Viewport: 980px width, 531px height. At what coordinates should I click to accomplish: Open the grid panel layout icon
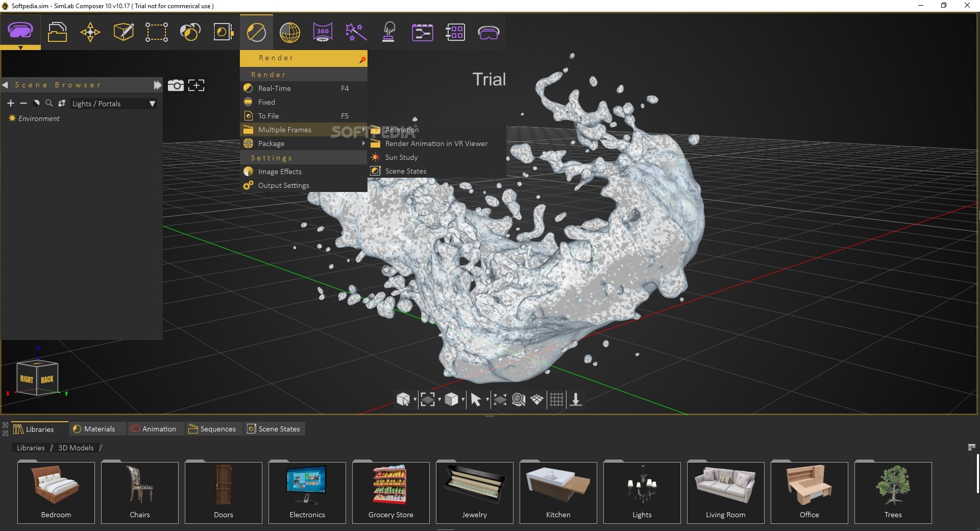point(455,32)
